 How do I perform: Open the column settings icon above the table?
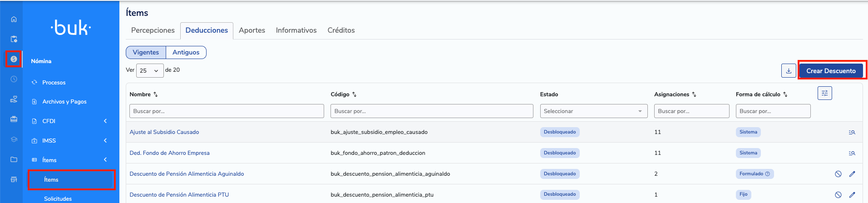(x=824, y=93)
